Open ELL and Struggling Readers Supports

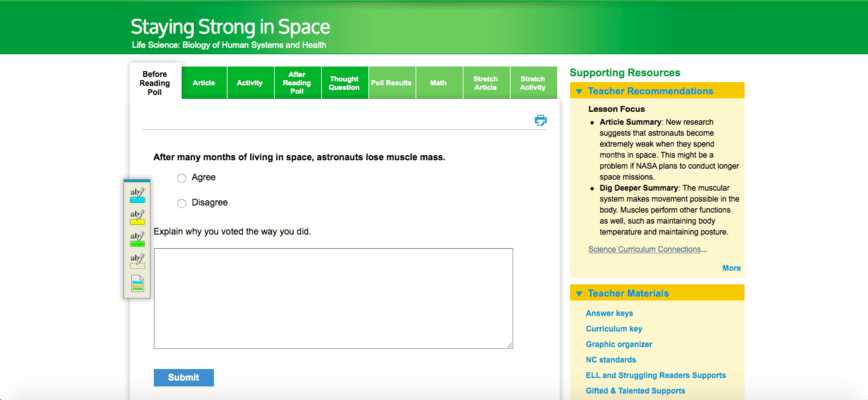[656, 375]
